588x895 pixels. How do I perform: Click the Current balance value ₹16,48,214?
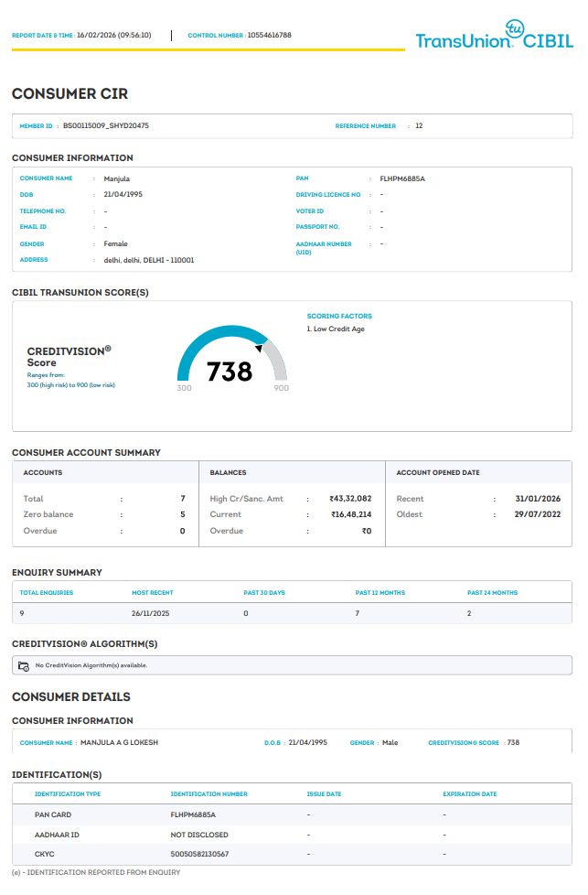point(351,514)
